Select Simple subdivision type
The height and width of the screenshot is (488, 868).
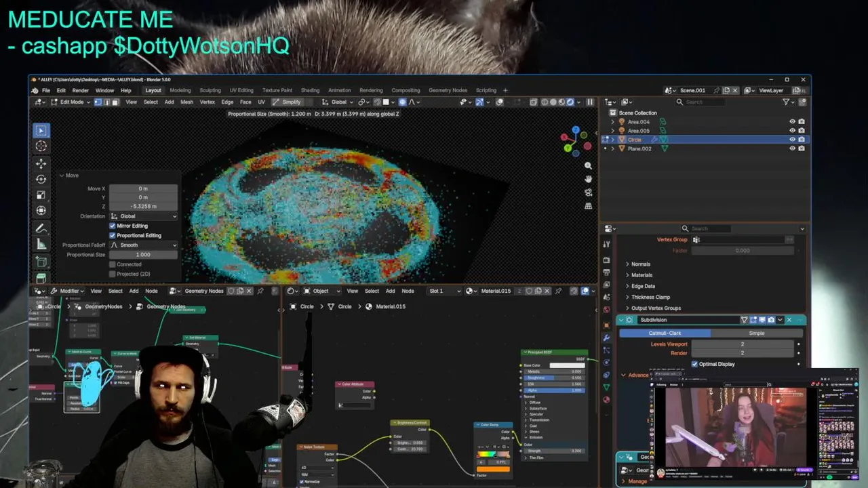click(x=757, y=333)
